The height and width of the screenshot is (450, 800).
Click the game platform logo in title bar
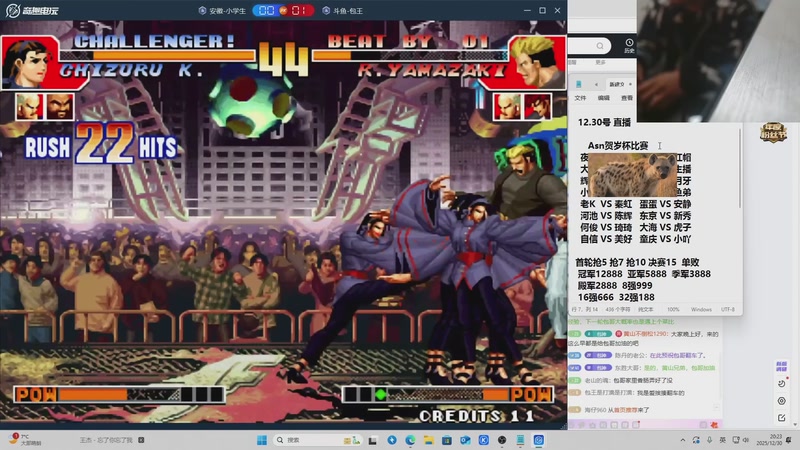click(x=32, y=10)
